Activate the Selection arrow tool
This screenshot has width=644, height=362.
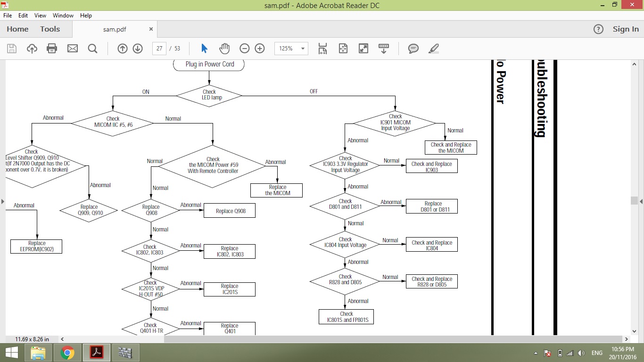click(204, 49)
